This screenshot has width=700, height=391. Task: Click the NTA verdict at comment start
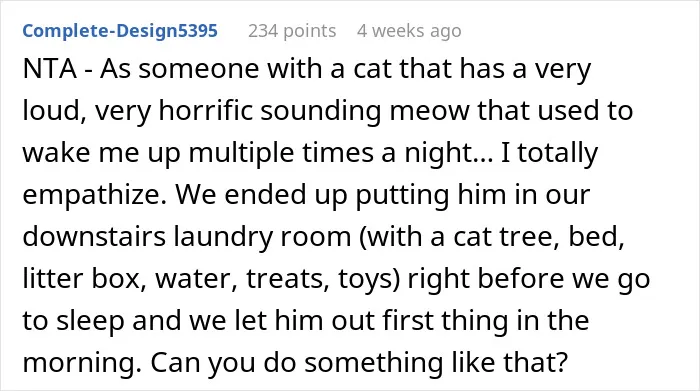[x=50, y=69]
